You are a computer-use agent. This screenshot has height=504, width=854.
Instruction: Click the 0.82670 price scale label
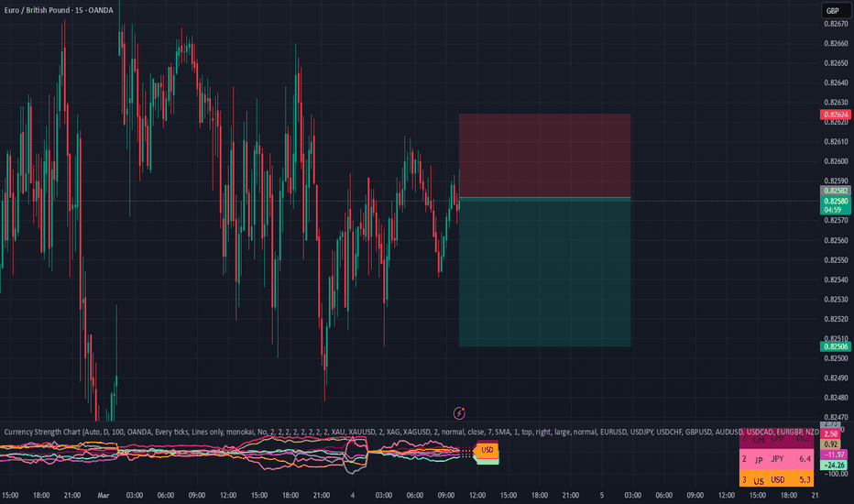pos(836,24)
